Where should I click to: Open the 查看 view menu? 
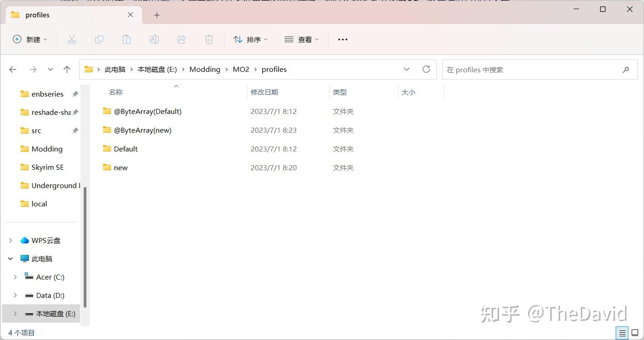pyautogui.click(x=301, y=39)
